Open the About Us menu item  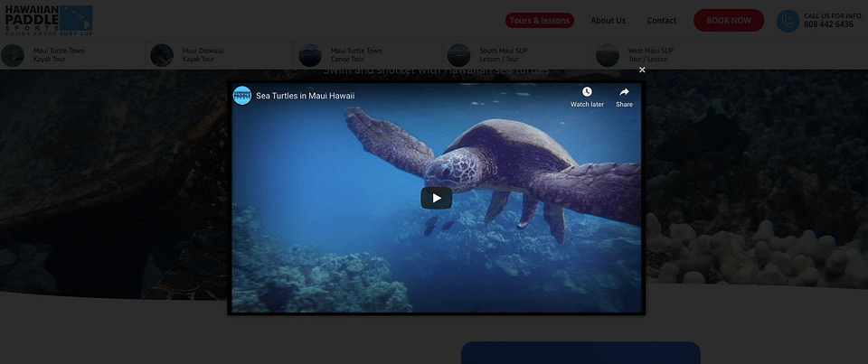(608, 21)
